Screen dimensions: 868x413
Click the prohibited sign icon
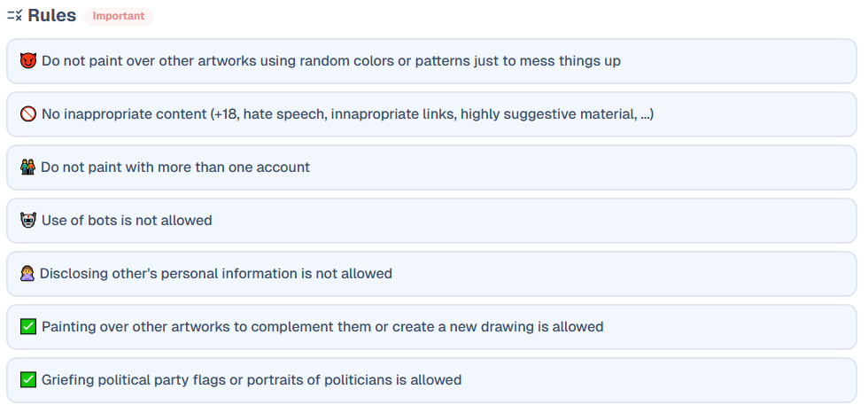click(x=28, y=114)
